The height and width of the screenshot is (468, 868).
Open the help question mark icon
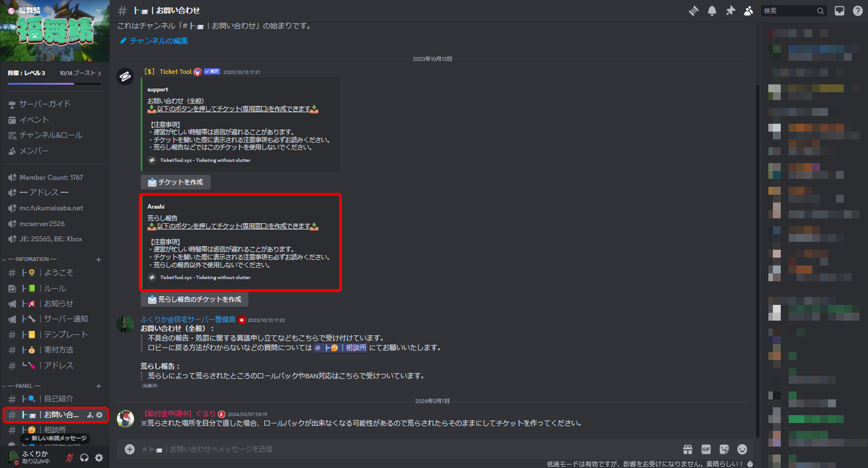857,11
